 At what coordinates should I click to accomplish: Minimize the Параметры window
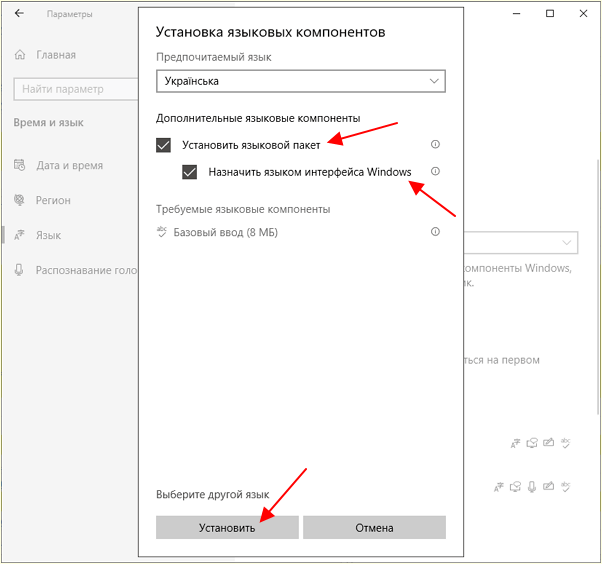pyautogui.click(x=517, y=14)
